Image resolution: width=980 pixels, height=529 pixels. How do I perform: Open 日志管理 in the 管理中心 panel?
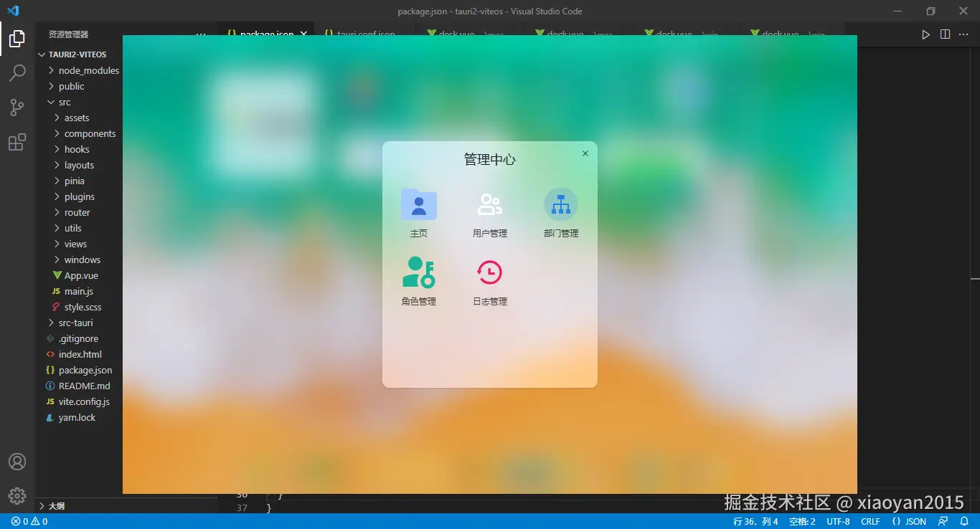tap(489, 280)
